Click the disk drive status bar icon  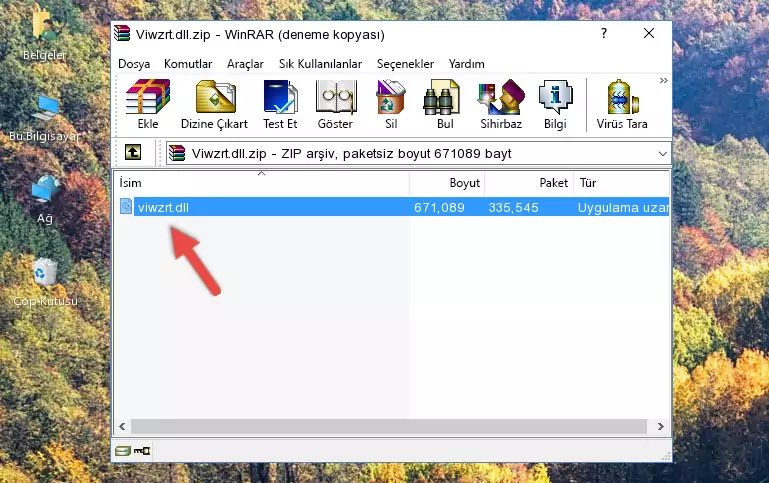coord(123,451)
